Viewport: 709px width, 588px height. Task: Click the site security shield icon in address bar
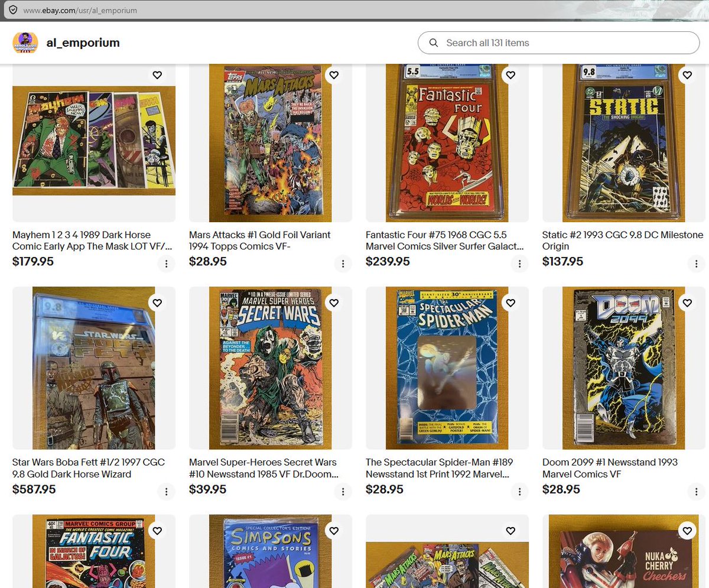pos(12,11)
